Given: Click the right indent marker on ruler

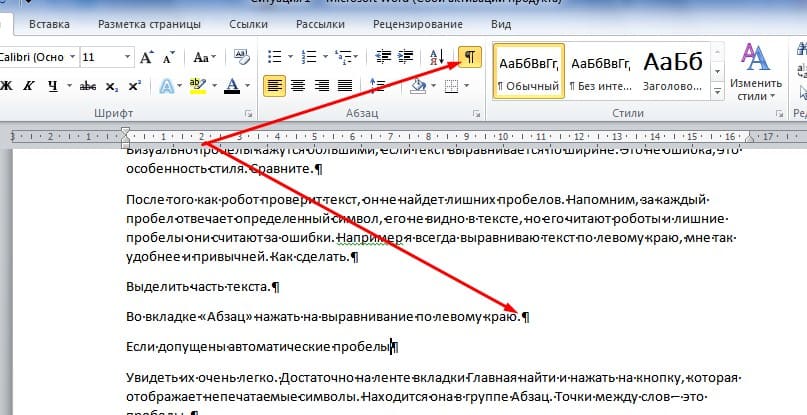Looking at the screenshot, I should (x=750, y=138).
